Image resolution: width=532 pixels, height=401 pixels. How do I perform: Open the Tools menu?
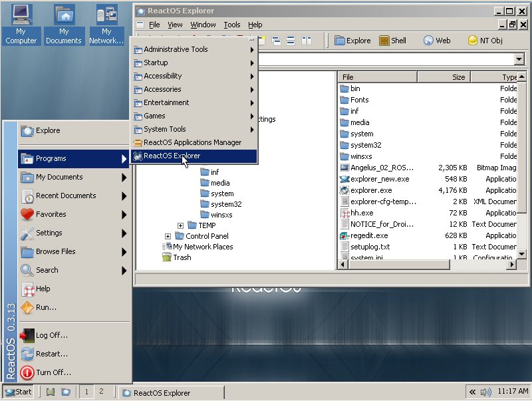point(231,25)
